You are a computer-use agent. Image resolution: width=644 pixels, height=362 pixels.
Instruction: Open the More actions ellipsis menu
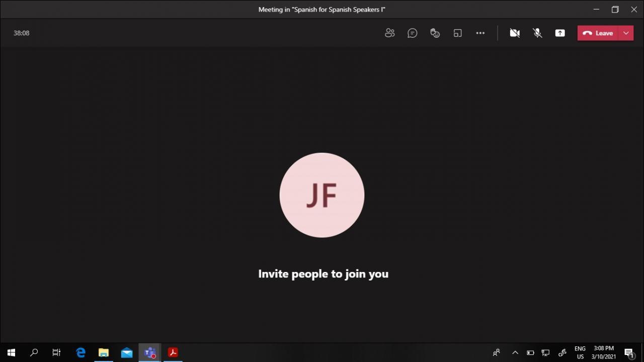tap(480, 33)
